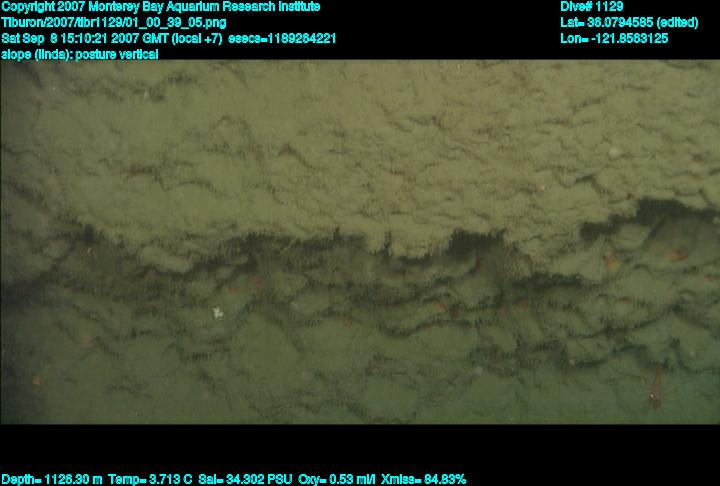Click the 'Oxy= 0.53 ml/l' readout
Viewport: 720px width, 486px height.
tap(337, 480)
